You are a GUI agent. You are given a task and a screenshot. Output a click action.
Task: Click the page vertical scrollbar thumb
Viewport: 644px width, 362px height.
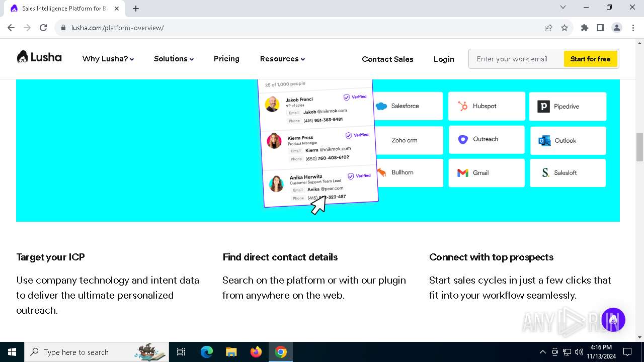pyautogui.click(x=639, y=147)
